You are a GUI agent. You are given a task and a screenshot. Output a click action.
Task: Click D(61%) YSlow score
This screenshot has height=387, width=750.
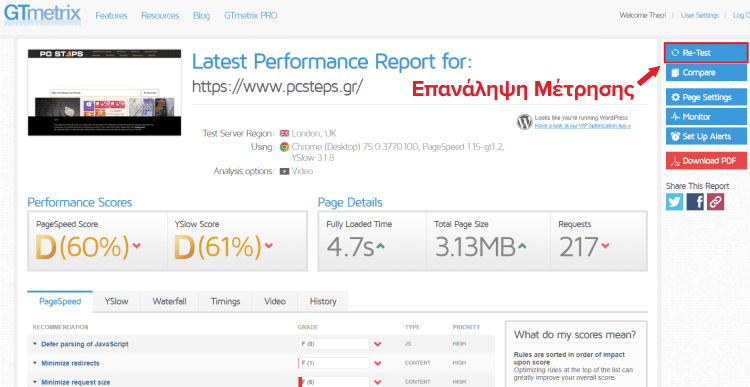tap(217, 247)
